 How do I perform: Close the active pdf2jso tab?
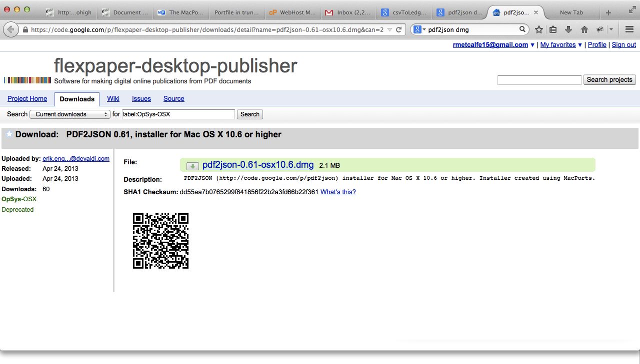[536, 12]
